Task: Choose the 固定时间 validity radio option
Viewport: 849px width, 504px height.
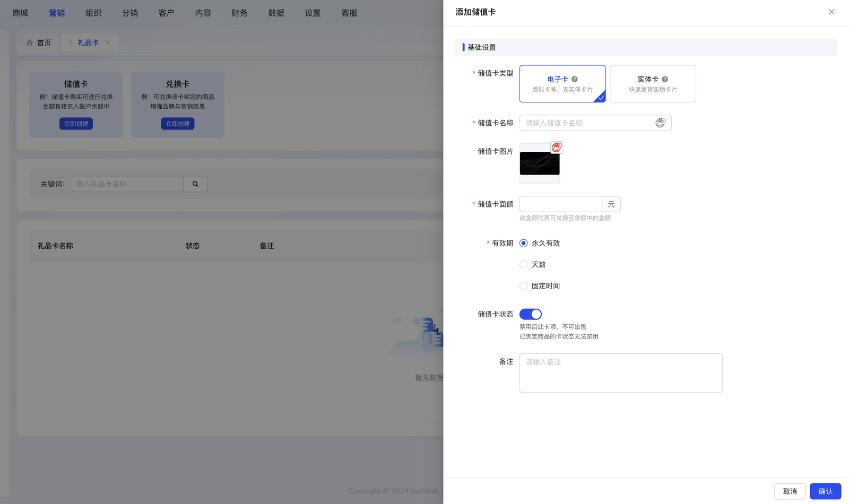Action: (524, 286)
